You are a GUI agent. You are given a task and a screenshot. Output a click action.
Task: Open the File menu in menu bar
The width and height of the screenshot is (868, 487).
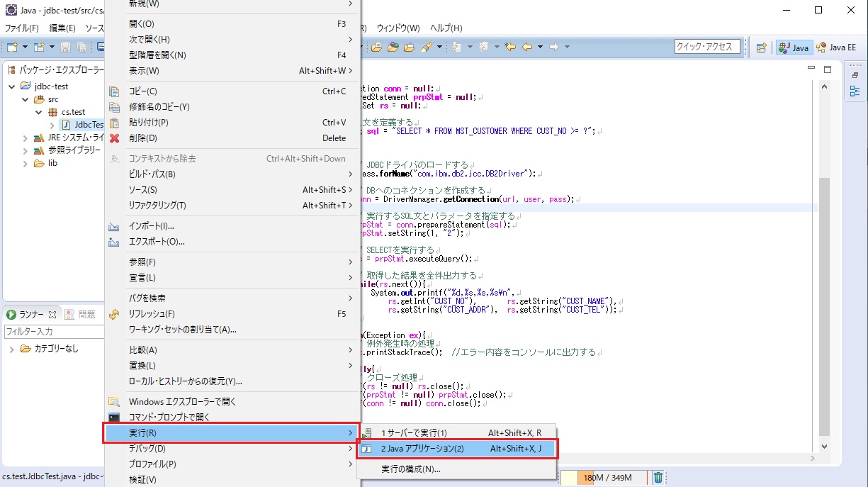pos(22,28)
